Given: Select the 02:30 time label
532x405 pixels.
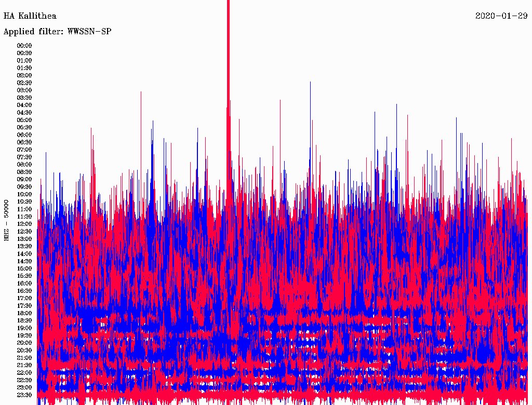Looking at the screenshot, I should [24, 83].
